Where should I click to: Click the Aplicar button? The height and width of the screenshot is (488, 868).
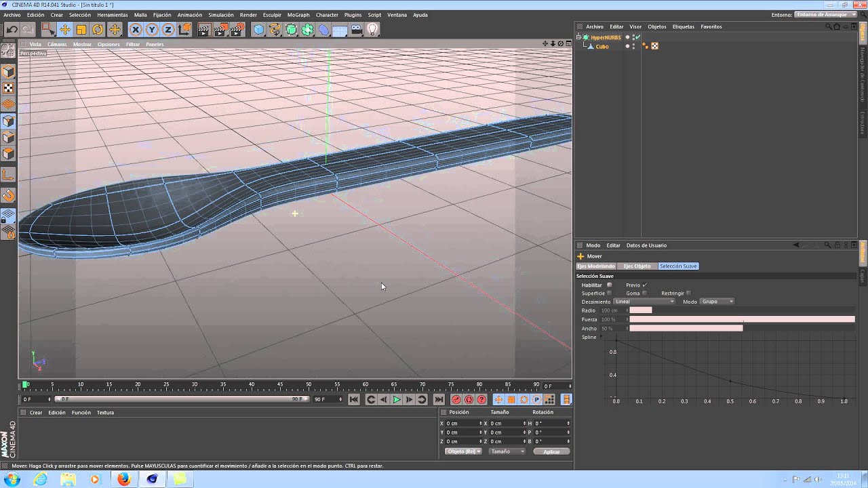click(x=551, y=451)
